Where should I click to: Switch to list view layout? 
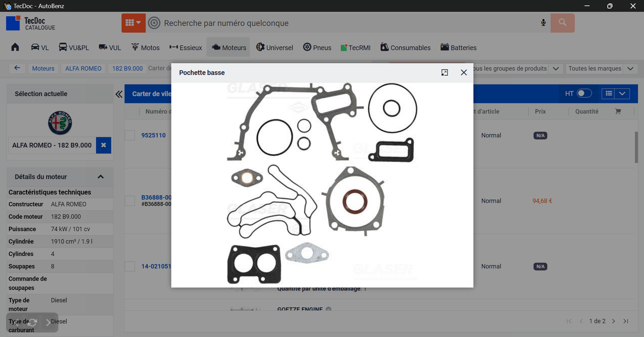(x=609, y=93)
